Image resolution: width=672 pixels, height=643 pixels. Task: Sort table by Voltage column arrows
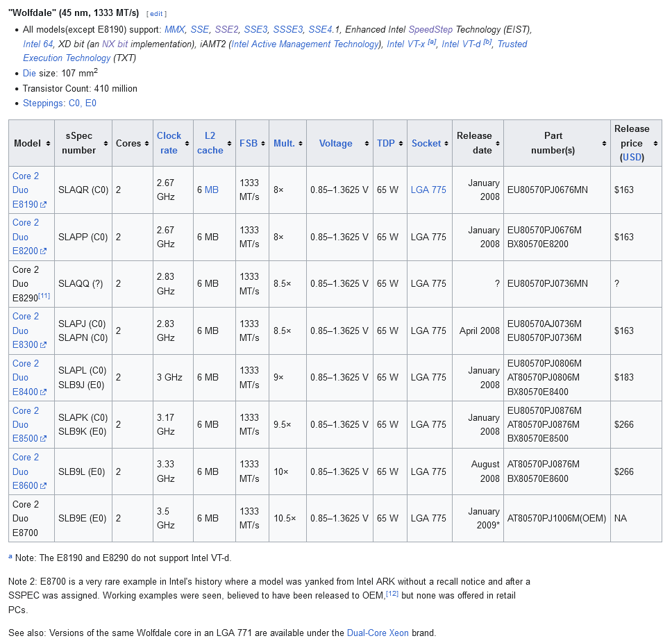[367, 144]
